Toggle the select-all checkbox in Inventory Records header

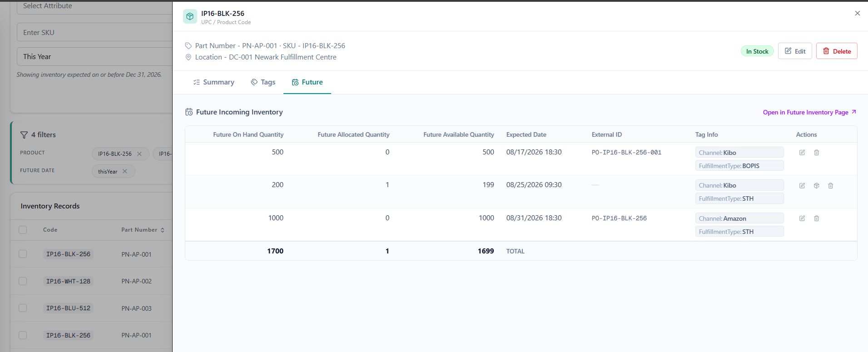coord(23,230)
